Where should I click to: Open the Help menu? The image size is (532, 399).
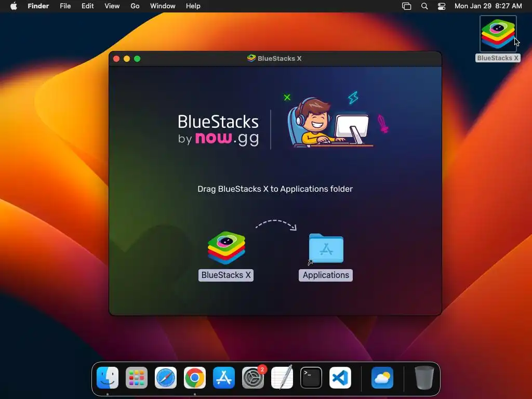[193, 6]
